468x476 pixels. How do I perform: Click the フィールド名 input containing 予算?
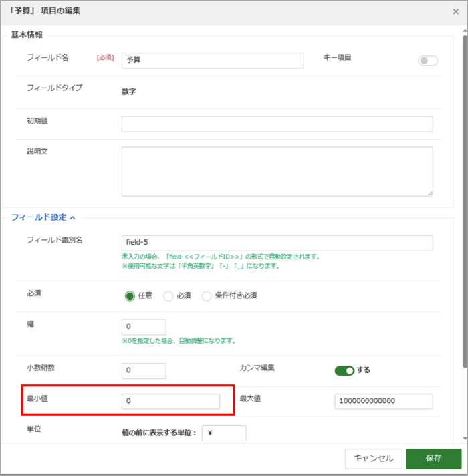[x=213, y=60]
